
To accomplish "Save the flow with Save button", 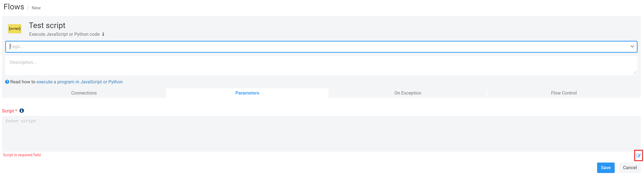I will 605,168.
